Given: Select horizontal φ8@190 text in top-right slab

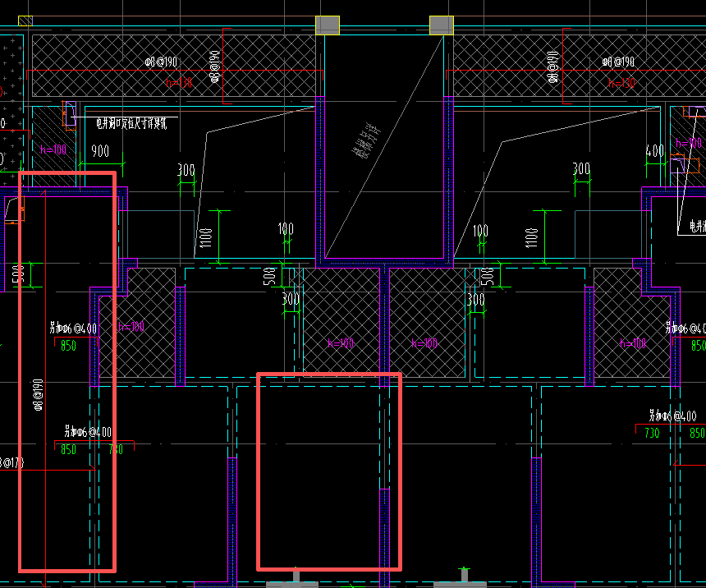Looking at the screenshot, I should pyautogui.click(x=618, y=62).
